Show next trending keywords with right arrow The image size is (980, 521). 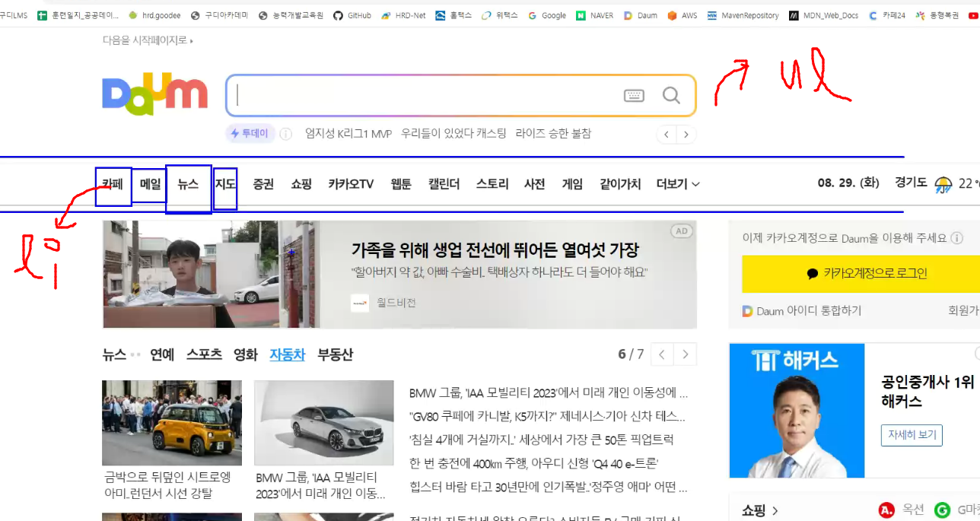pos(686,135)
